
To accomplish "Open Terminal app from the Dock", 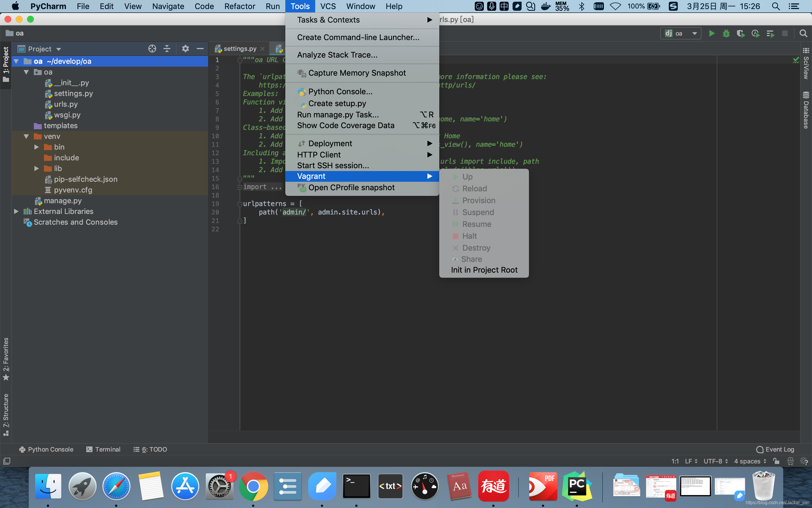I will coord(356,486).
